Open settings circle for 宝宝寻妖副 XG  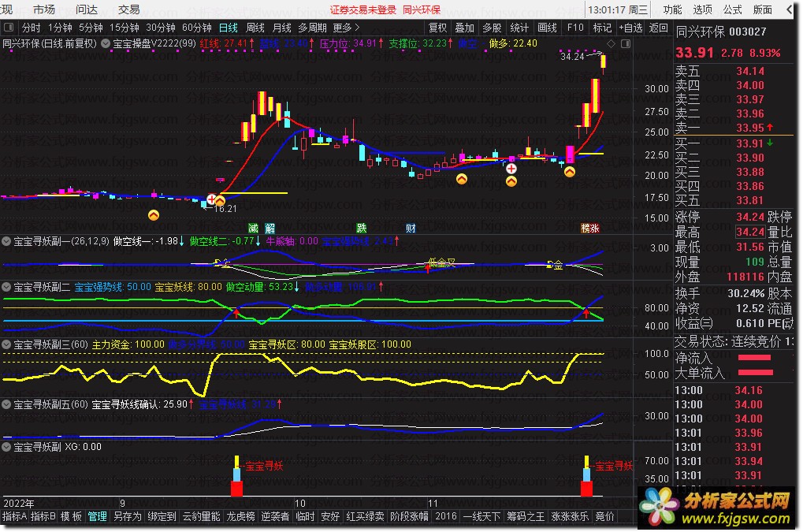(x=6, y=447)
